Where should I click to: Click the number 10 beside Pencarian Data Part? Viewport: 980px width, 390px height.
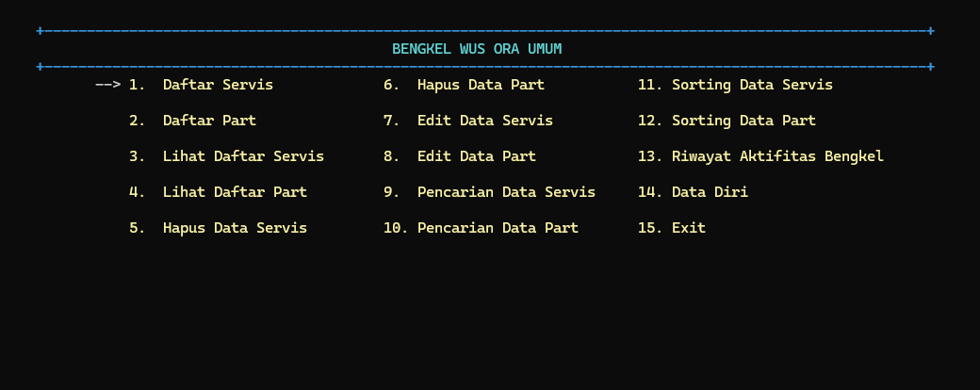coord(395,228)
